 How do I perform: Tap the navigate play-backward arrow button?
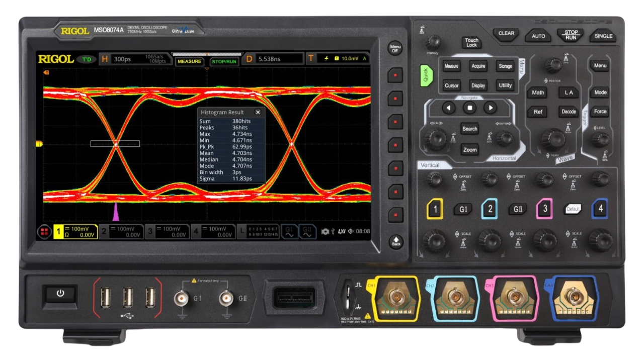[x=449, y=108]
